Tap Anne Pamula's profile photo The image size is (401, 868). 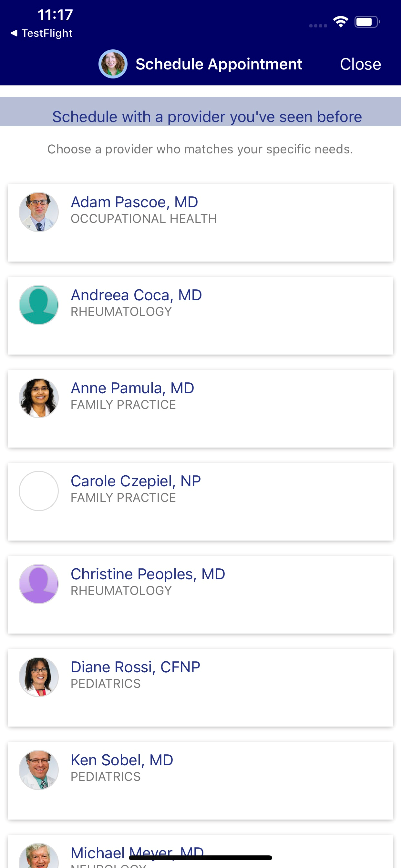39,398
